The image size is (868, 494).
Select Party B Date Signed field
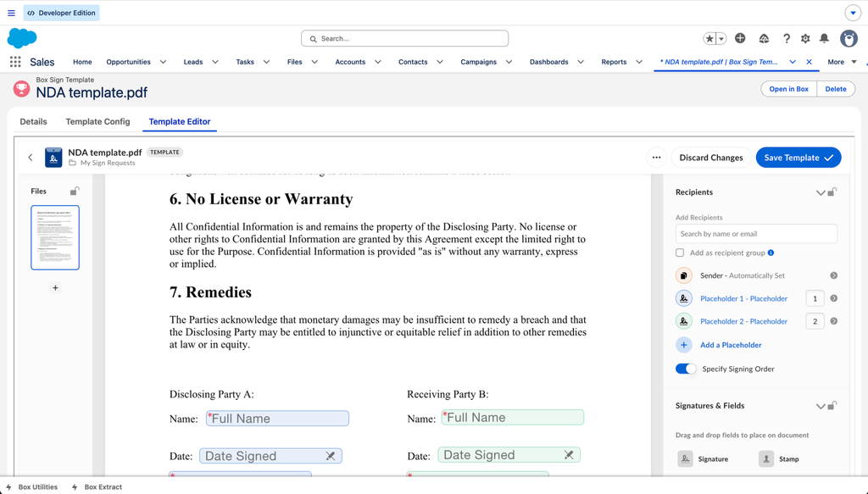click(509, 455)
